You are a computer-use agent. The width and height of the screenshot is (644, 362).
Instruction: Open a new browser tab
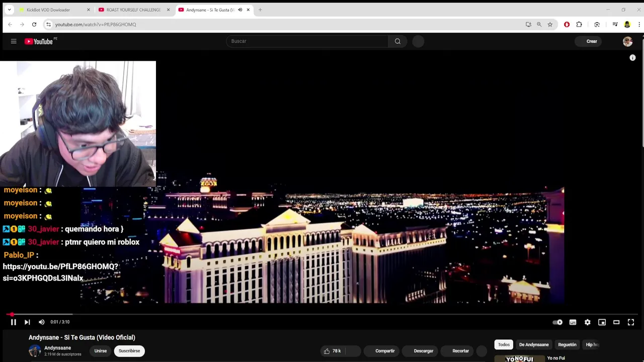click(x=260, y=10)
